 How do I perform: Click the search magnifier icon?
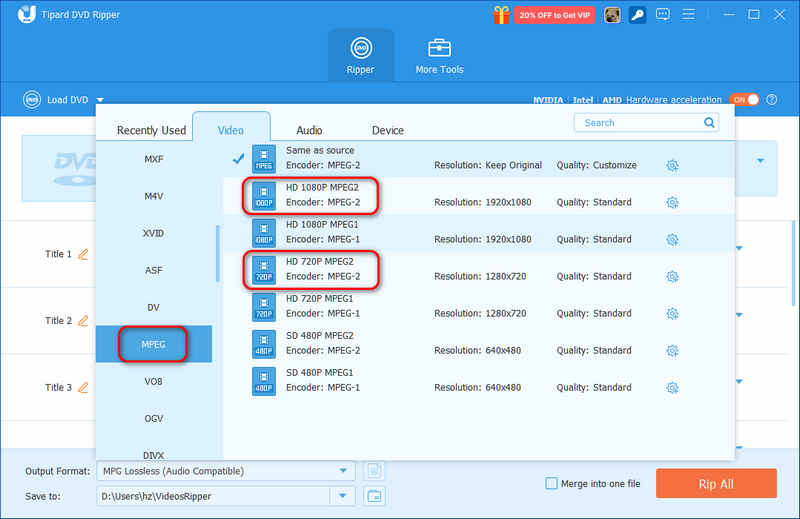[709, 122]
